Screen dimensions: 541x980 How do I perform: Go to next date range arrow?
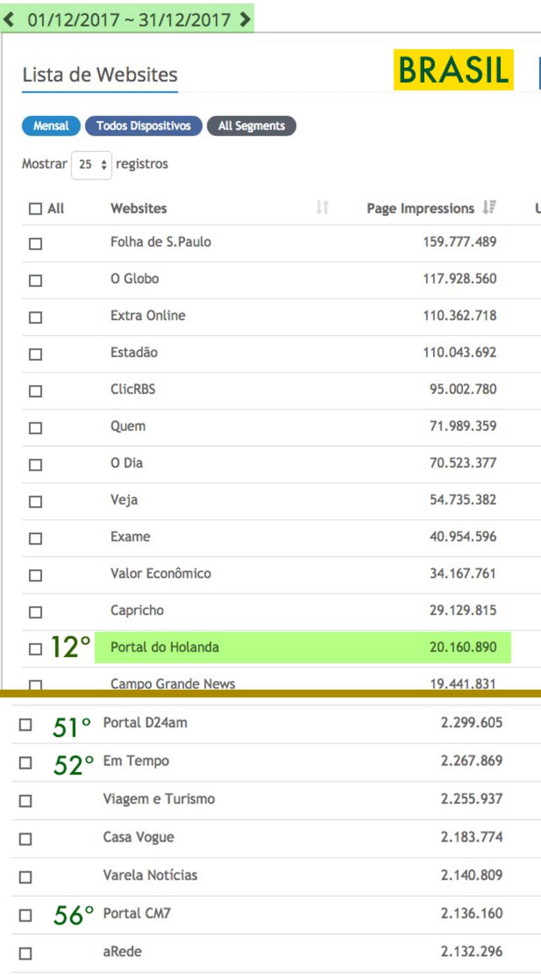(245, 20)
